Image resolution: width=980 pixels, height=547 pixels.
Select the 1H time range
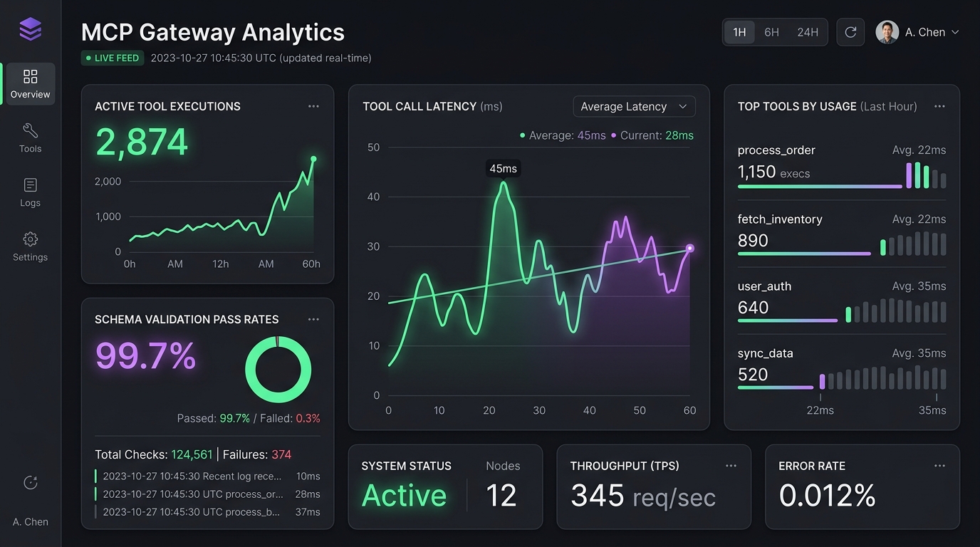tap(739, 32)
